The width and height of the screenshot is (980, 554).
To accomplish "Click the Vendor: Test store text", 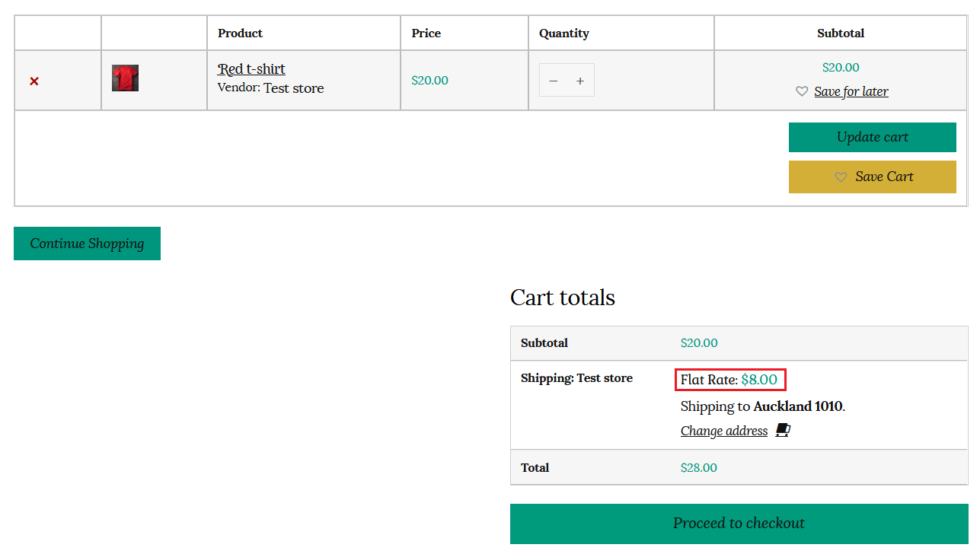I will 270,88.
